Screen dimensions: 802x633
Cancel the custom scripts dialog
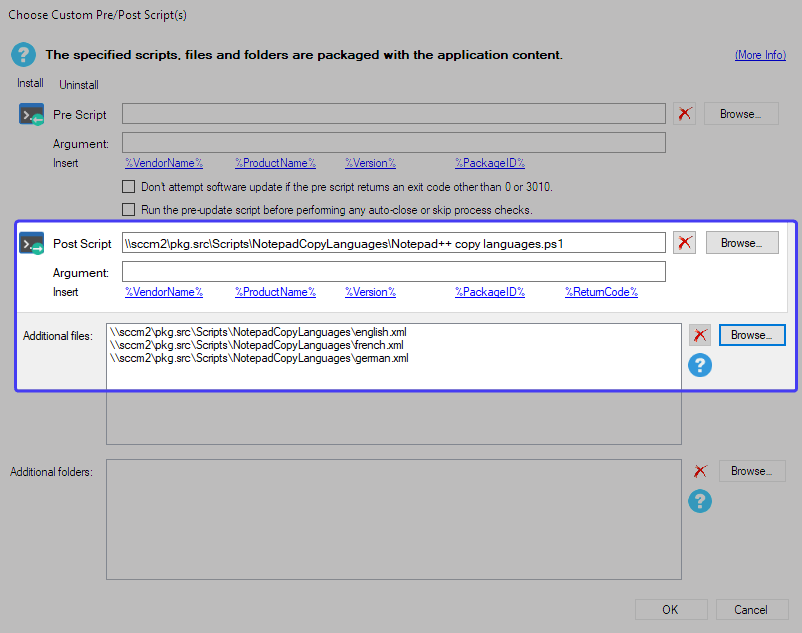tap(752, 609)
